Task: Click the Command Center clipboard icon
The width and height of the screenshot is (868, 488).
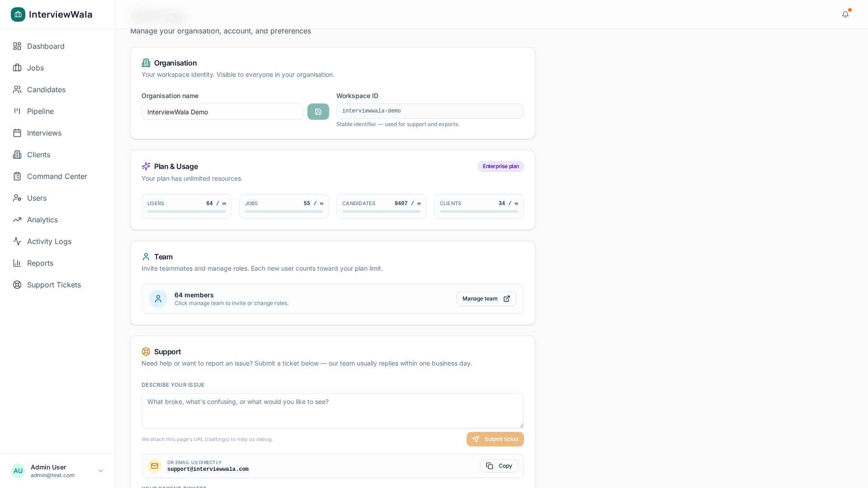Action: click(17, 176)
